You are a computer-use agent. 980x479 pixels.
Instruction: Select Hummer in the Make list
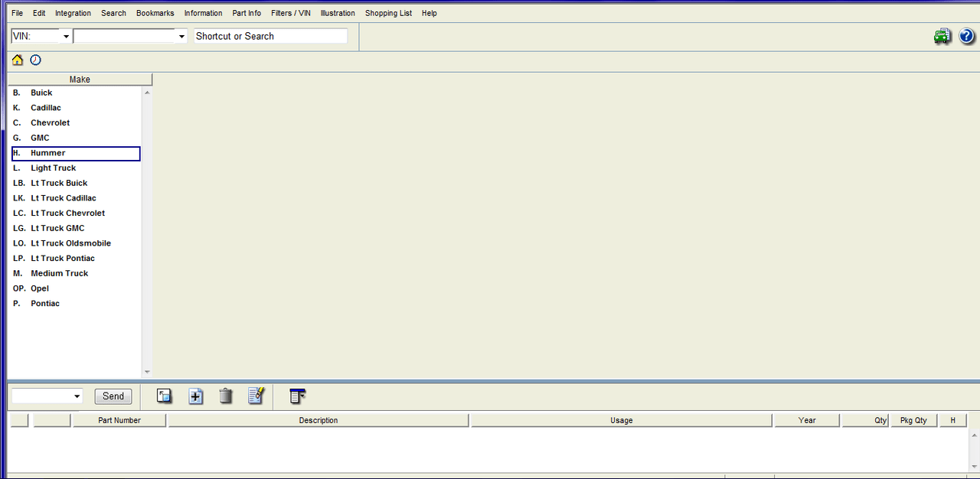point(75,153)
